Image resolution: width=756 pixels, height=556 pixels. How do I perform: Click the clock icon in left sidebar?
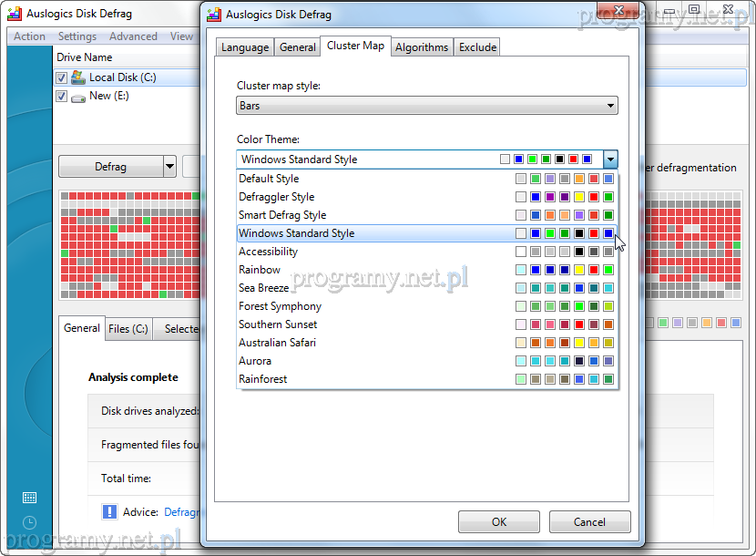[29, 522]
